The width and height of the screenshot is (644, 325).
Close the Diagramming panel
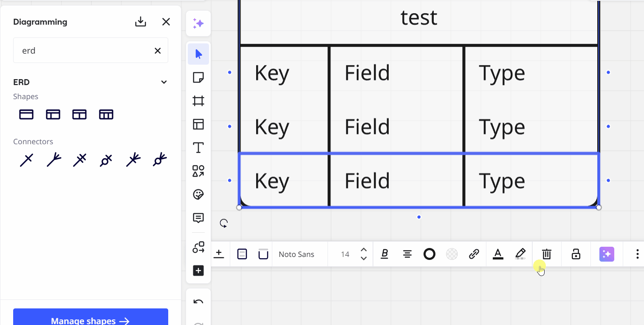[166, 22]
